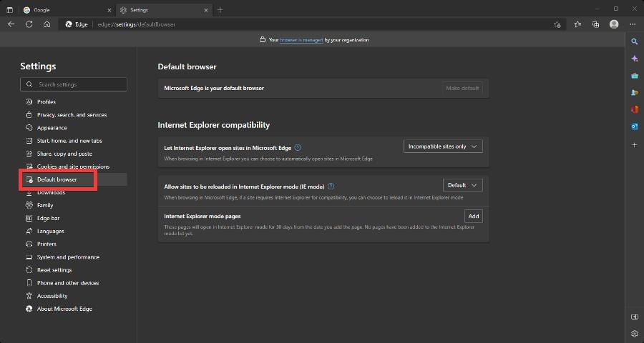644x343 pixels.
Task: Expand the Incompatible sites only dropdown
Action: click(x=443, y=146)
